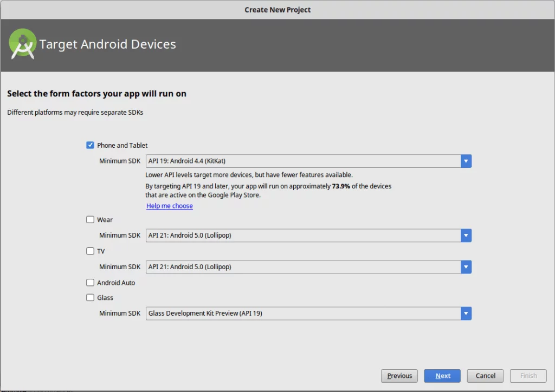
Task: Enable the Wear form factor
Action: [90, 219]
